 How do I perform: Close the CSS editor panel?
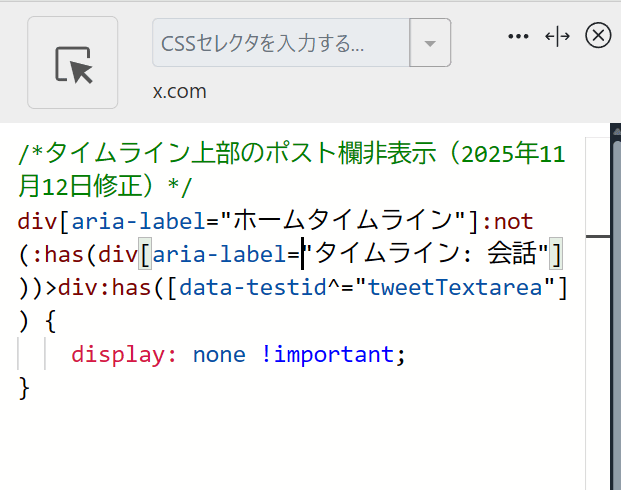tap(597, 36)
